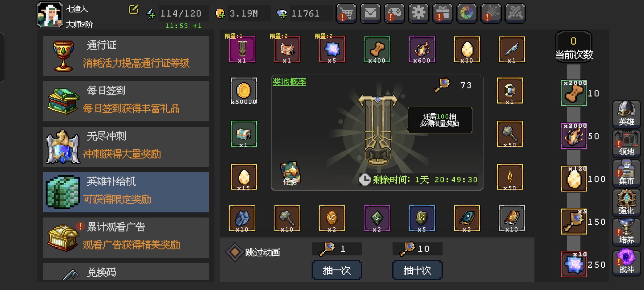
Task: Open the 英雄 hero helmet icon
Action: point(626,114)
